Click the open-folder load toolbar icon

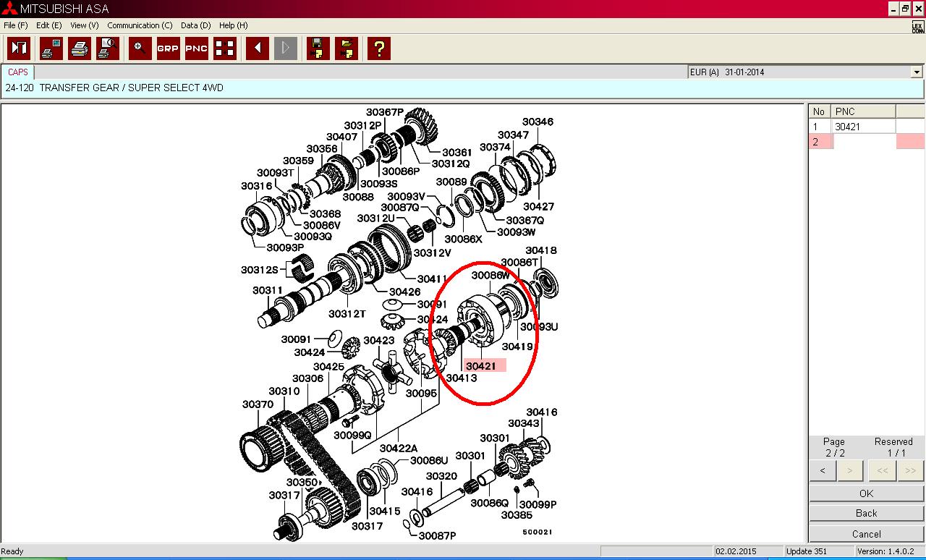346,48
